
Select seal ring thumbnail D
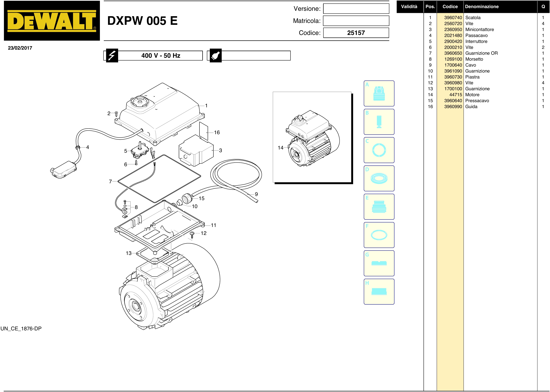coord(379,178)
